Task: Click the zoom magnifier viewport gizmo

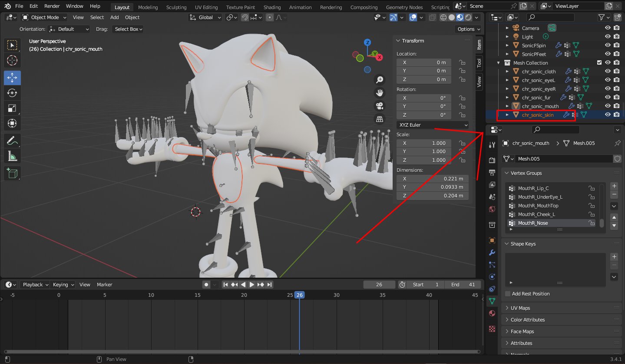Action: pyautogui.click(x=380, y=79)
